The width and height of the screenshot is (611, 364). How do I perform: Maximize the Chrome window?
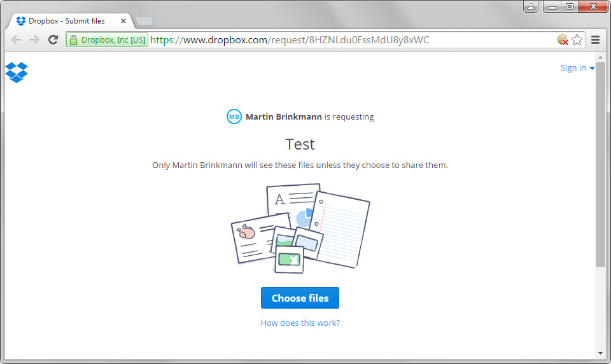[569, 6]
